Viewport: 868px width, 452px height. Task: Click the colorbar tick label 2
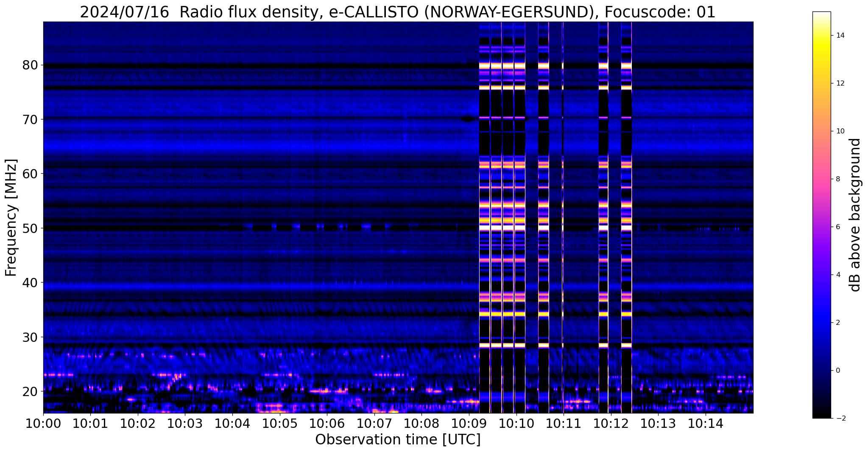click(837, 323)
